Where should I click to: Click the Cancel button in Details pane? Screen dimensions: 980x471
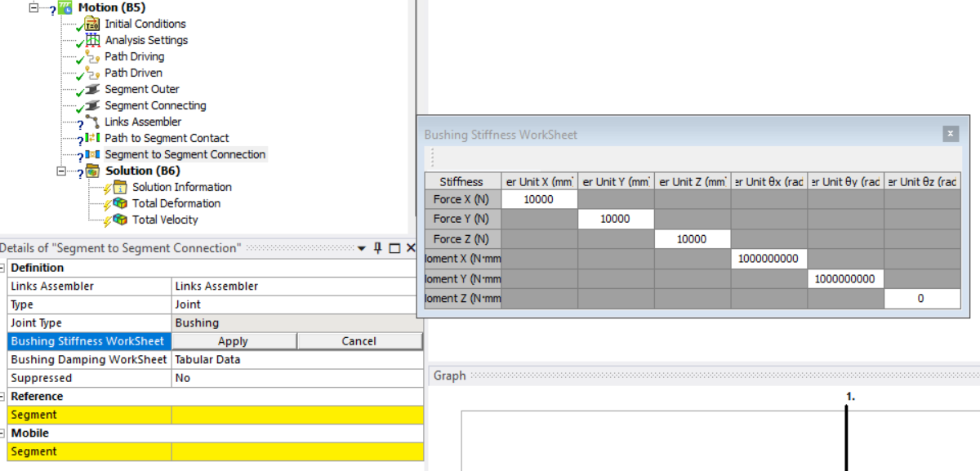click(359, 340)
